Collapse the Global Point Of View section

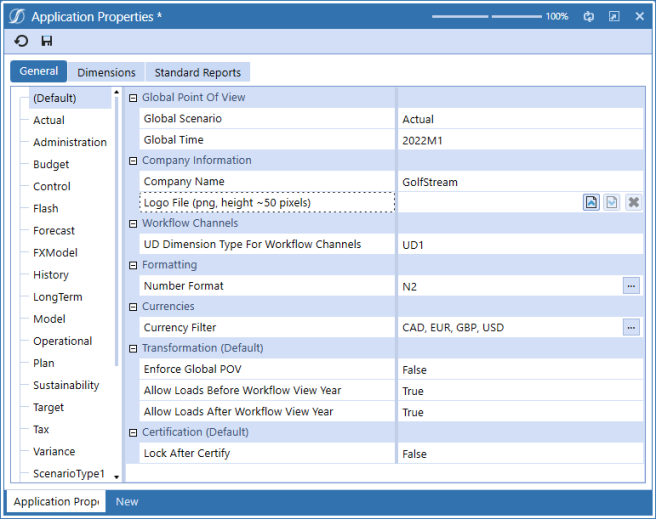point(133,98)
